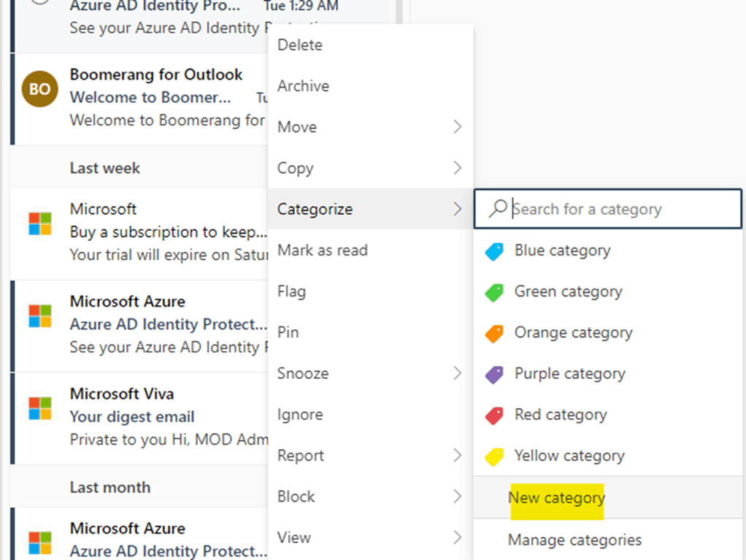Open the Boomerang for Outlook email
Screen dimensions: 746x560
tap(139, 99)
